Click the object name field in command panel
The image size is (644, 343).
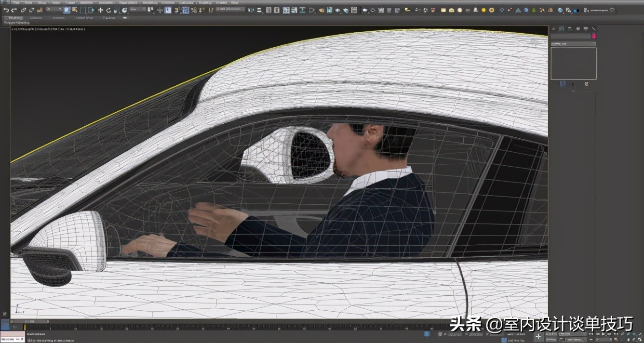tap(571, 36)
